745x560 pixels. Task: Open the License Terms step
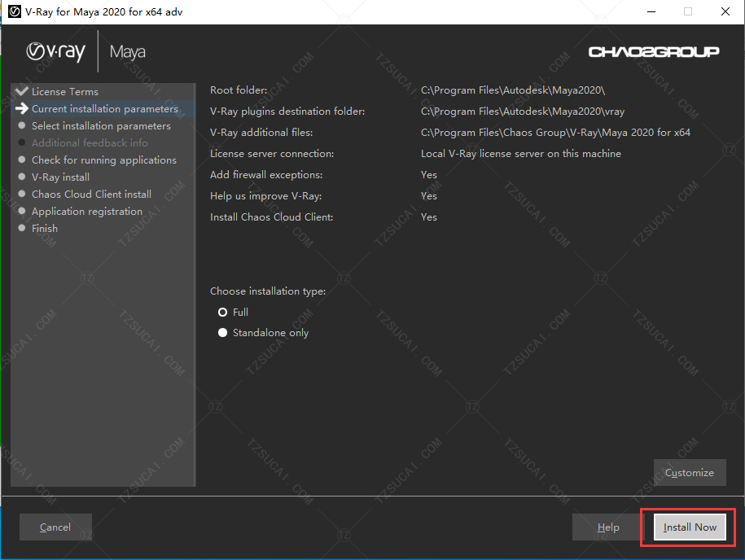(65, 92)
